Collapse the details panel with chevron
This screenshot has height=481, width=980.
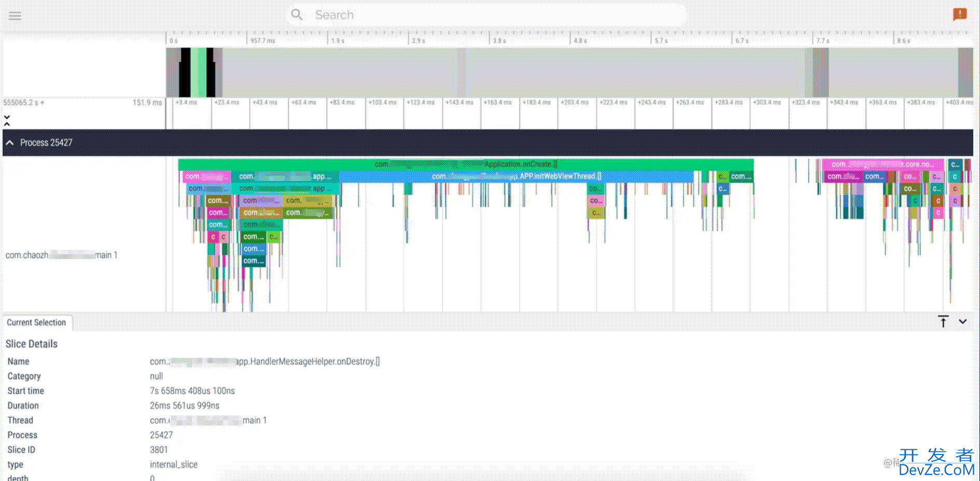point(963,322)
